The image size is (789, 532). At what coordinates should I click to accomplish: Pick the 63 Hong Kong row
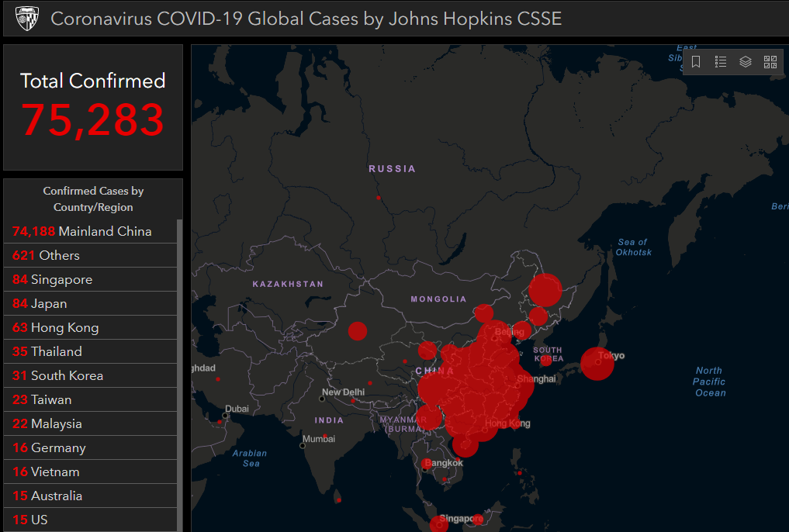[x=90, y=328]
